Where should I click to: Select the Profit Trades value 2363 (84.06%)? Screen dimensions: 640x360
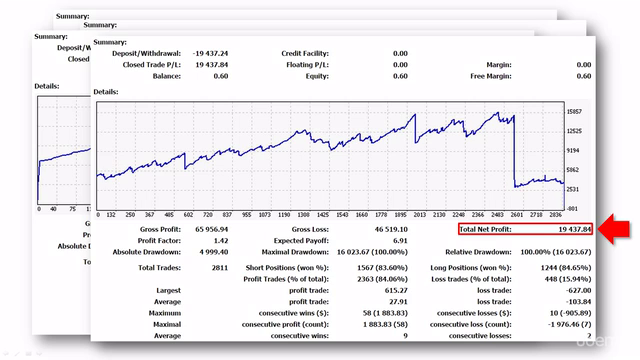click(x=382, y=280)
